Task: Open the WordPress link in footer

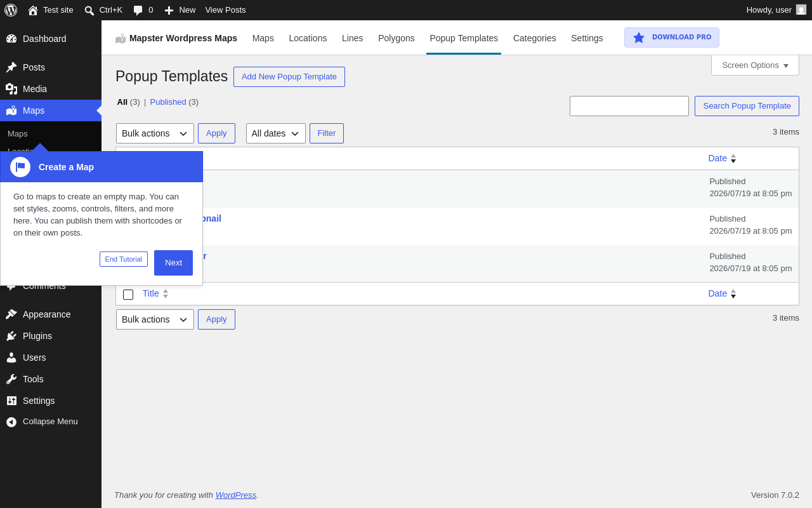Action: [x=236, y=495]
